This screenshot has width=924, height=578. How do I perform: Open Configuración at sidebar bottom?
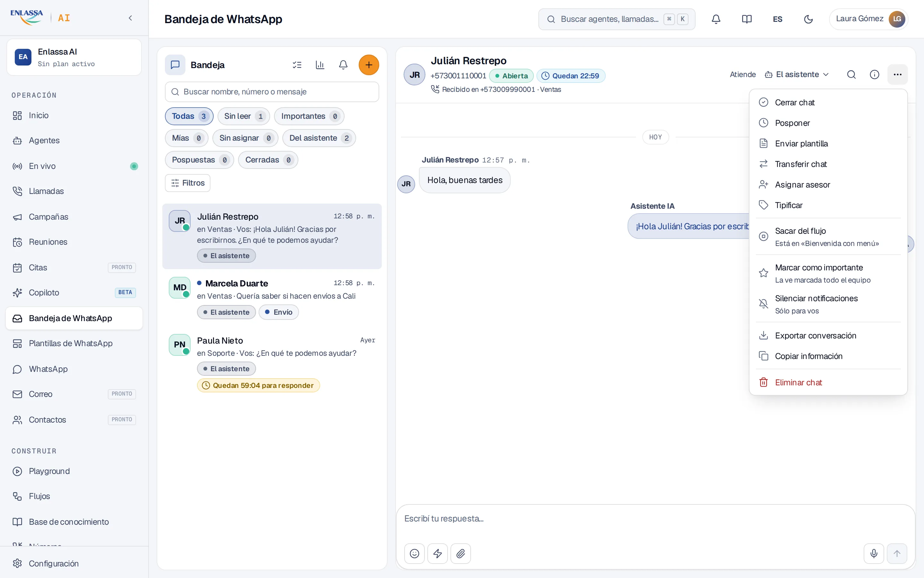tap(74, 563)
